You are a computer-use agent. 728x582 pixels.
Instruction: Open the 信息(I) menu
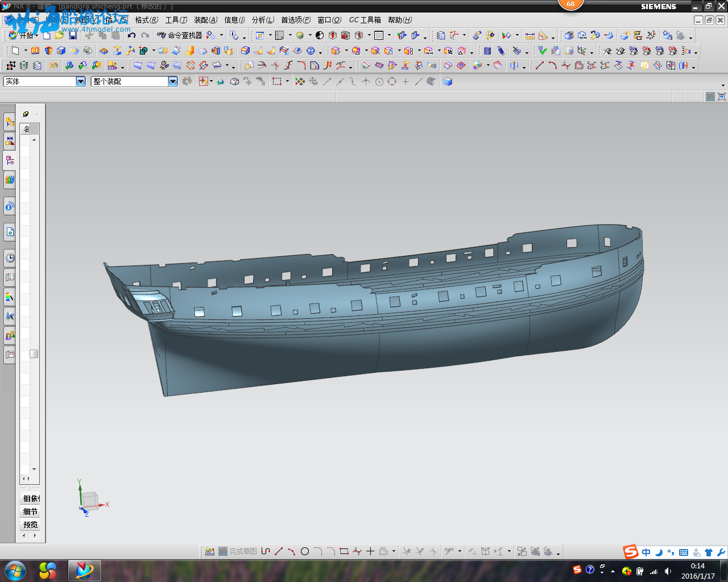[234, 20]
